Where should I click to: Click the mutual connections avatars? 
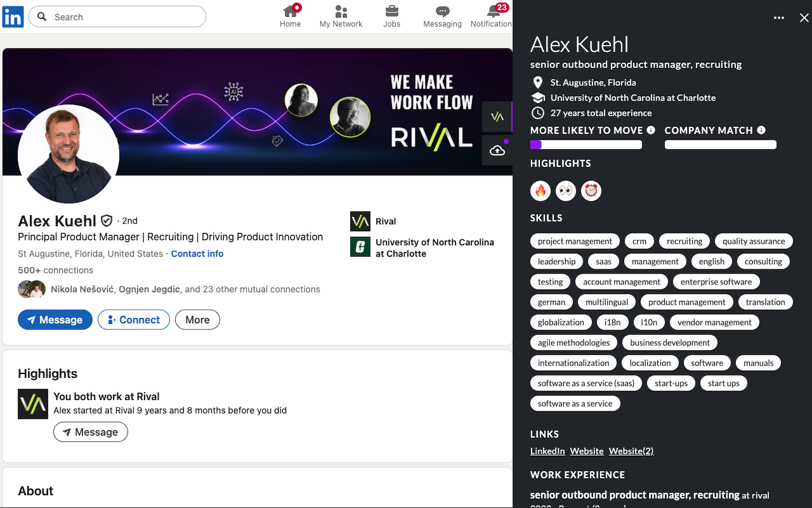coord(32,289)
